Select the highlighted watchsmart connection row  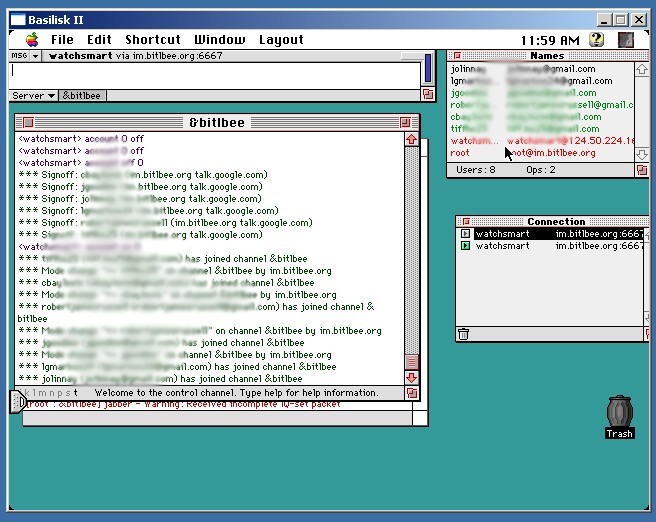(559, 234)
